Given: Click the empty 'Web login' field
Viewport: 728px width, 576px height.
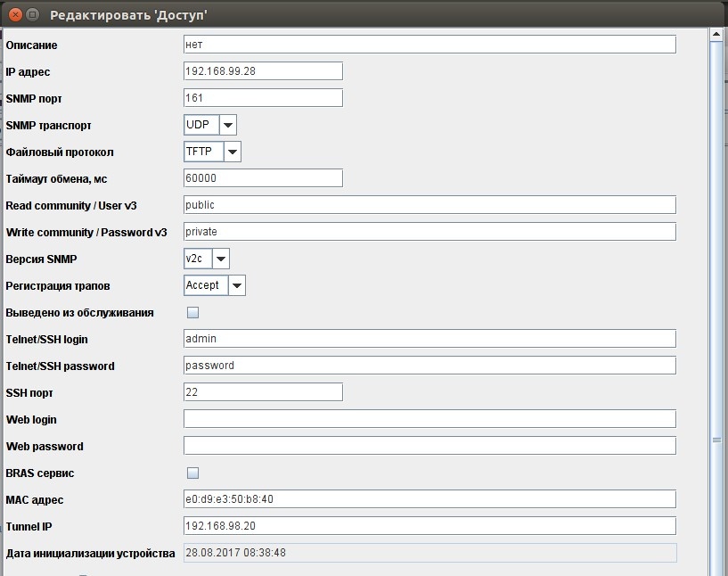Looking at the screenshot, I should pyautogui.click(x=429, y=419).
